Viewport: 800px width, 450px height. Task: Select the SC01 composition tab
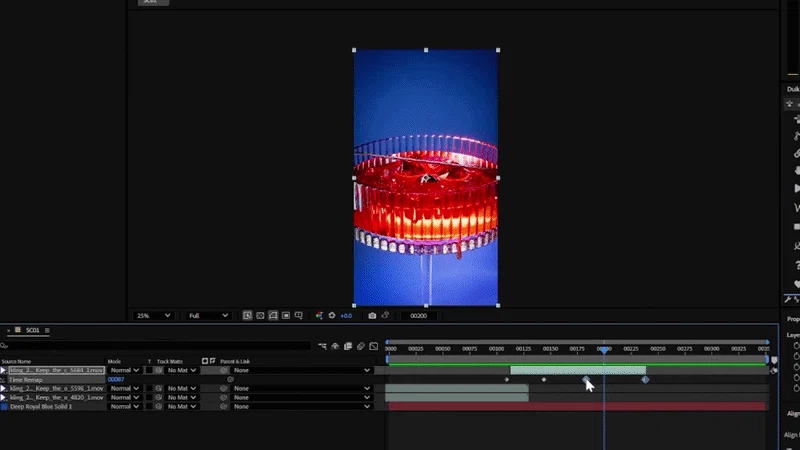point(32,330)
